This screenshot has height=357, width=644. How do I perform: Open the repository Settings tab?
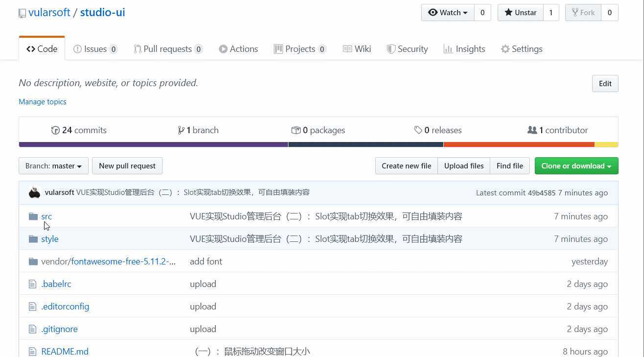coord(522,49)
